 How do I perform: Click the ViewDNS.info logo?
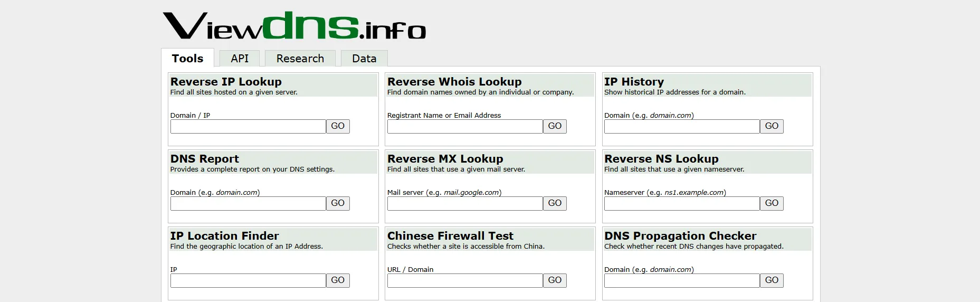click(x=294, y=26)
